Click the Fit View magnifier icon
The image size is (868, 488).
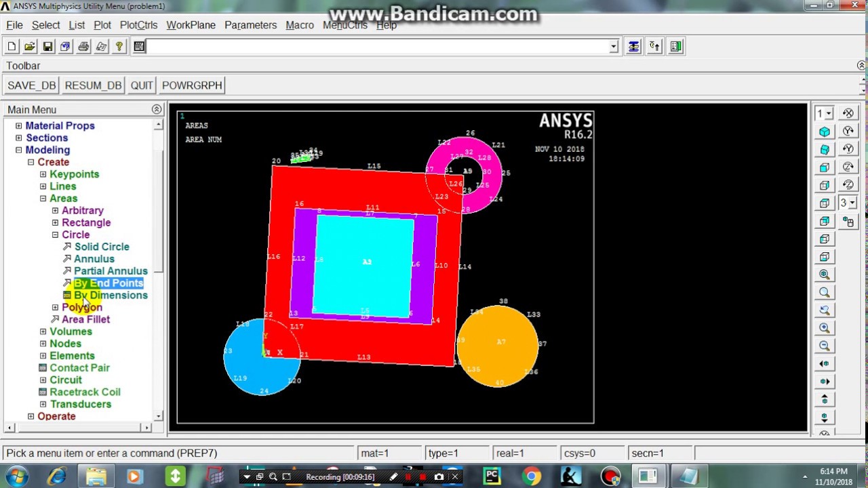pos(825,274)
